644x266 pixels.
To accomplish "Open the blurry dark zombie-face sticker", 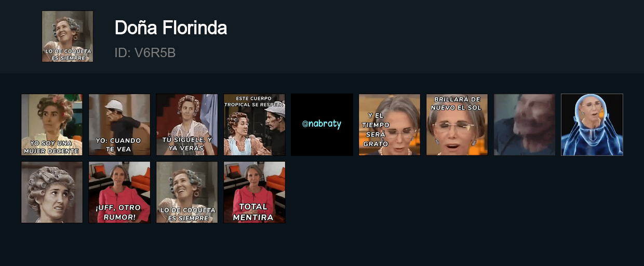I will [525, 125].
